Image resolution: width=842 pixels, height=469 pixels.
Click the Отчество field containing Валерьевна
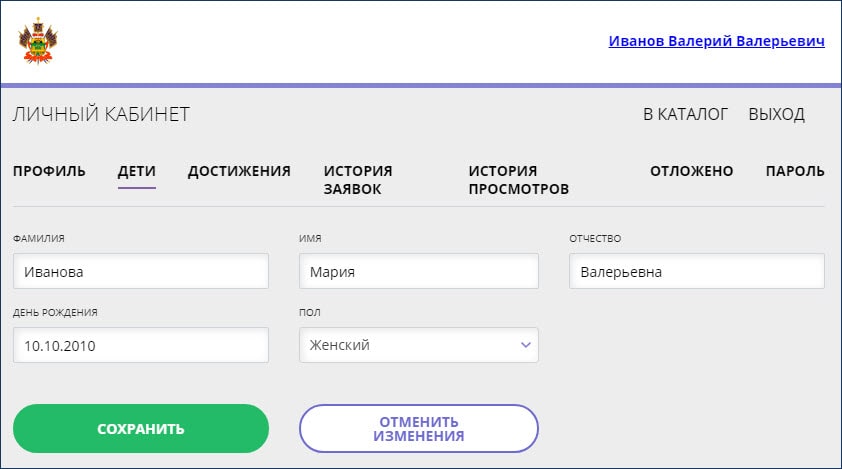pyautogui.click(x=696, y=271)
